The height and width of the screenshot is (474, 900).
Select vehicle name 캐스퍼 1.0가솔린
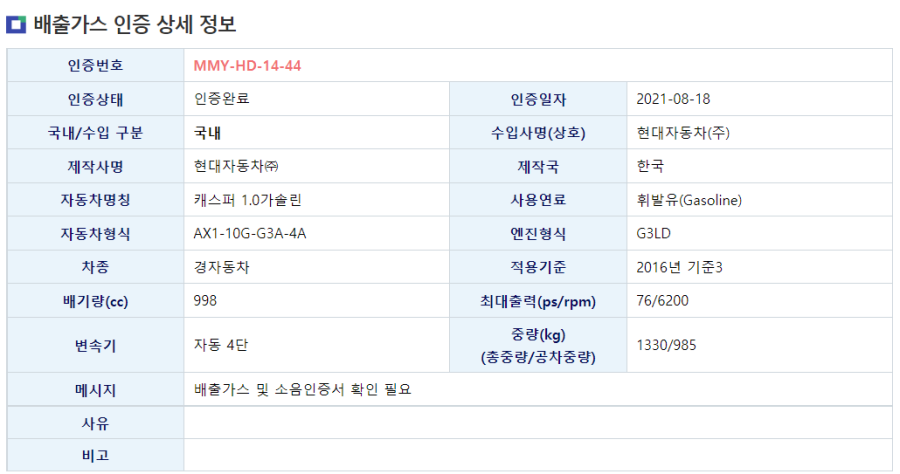coord(247,200)
